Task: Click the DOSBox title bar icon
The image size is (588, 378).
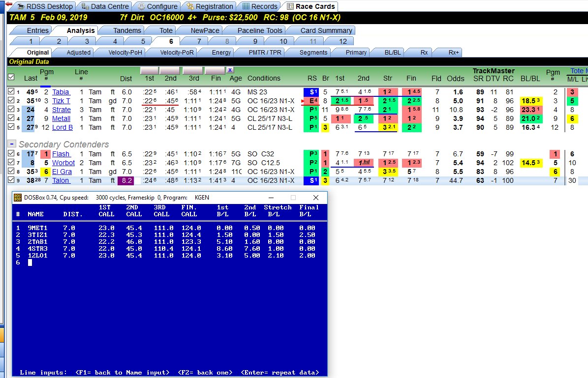Action: click(18, 198)
